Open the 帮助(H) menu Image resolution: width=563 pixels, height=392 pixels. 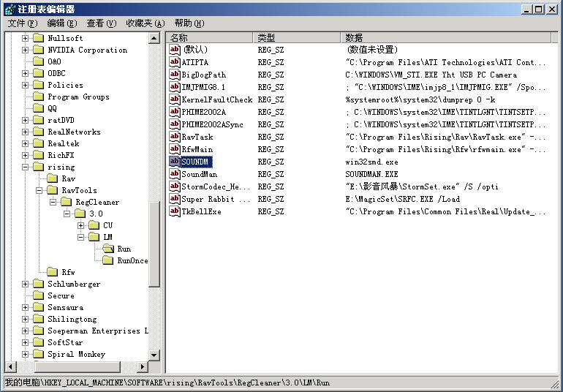189,23
